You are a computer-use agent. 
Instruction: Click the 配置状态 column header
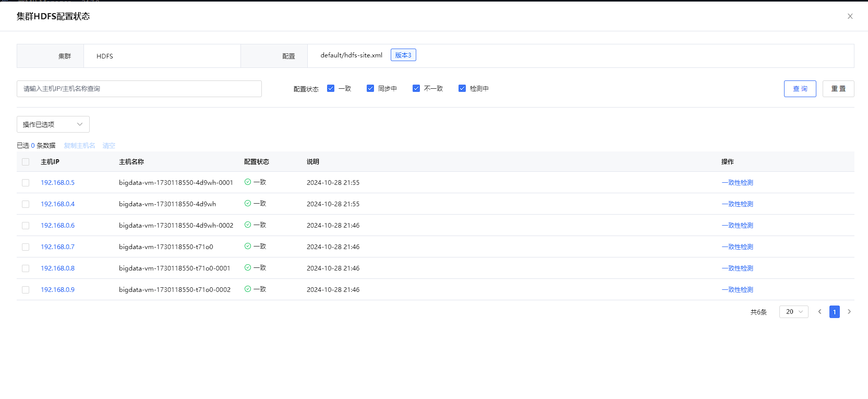[257, 162]
